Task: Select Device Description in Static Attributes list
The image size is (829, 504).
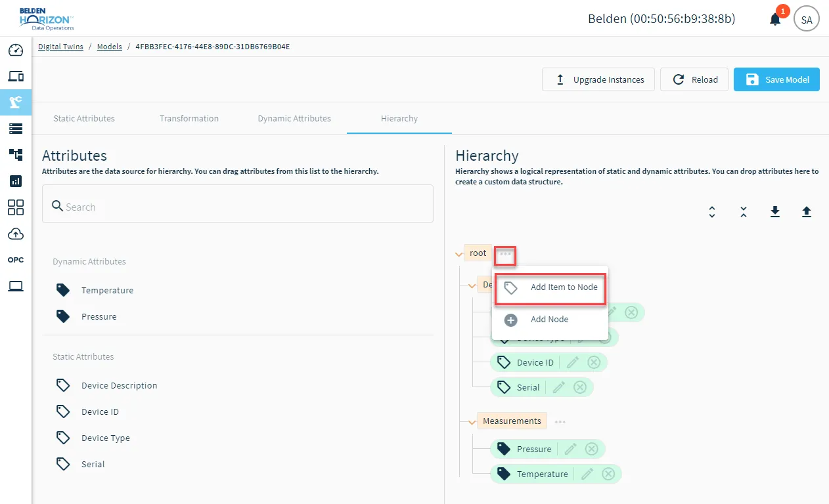Action: coord(120,385)
